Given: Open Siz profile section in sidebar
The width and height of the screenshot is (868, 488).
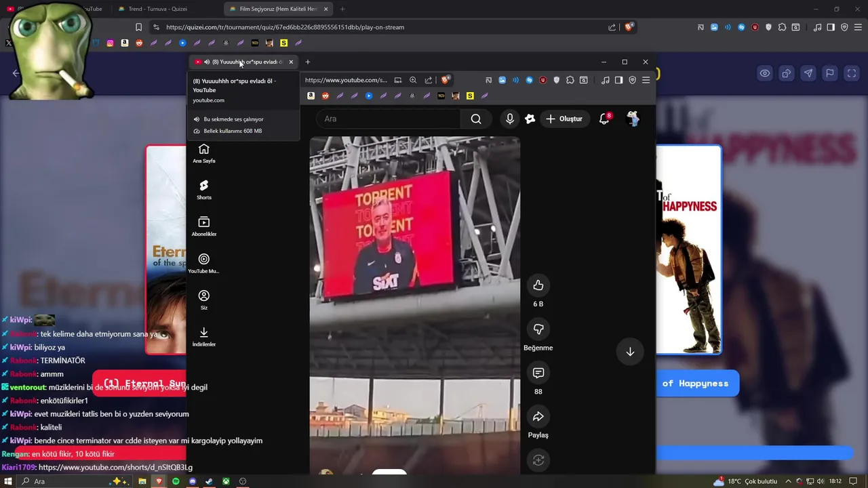Looking at the screenshot, I should pyautogui.click(x=204, y=300).
